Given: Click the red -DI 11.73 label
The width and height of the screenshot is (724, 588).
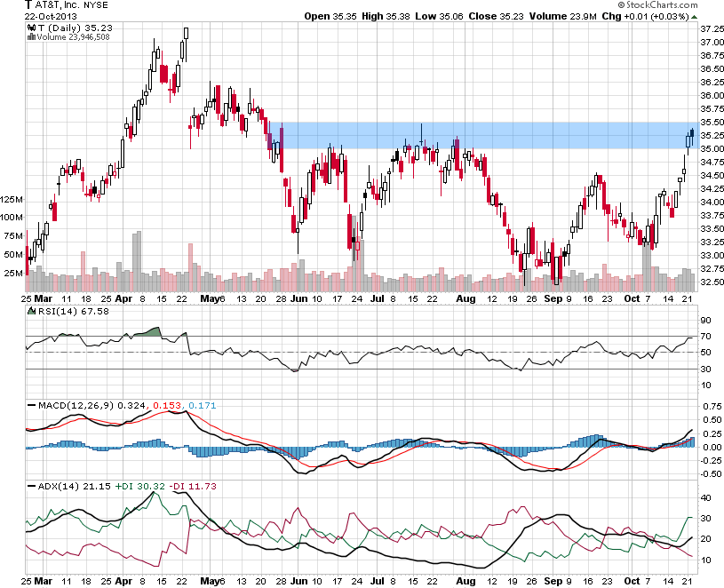Looking at the screenshot, I should (x=193, y=486).
